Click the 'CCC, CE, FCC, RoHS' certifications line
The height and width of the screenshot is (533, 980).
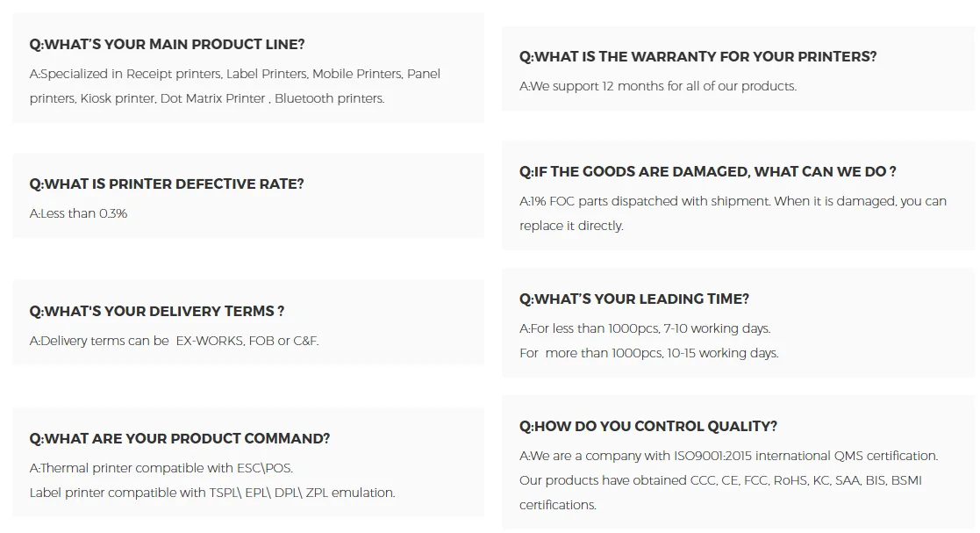(720, 480)
